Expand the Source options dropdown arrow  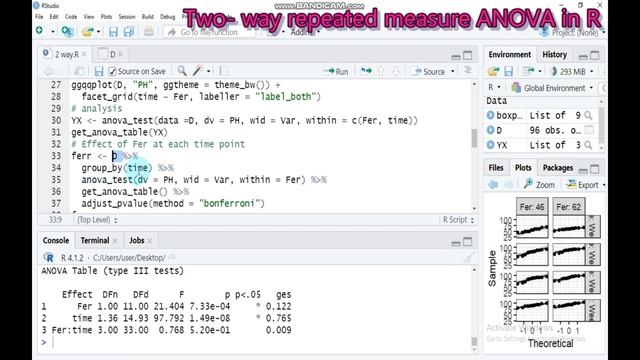(453, 72)
